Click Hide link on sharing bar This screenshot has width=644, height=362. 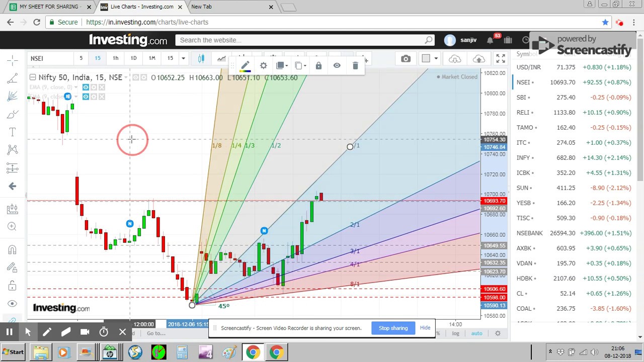[425, 328]
